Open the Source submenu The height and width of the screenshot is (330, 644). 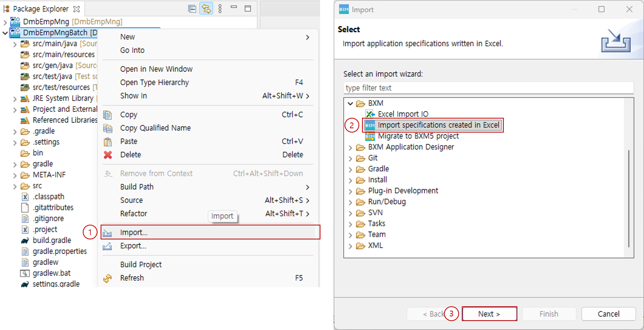[x=208, y=200]
